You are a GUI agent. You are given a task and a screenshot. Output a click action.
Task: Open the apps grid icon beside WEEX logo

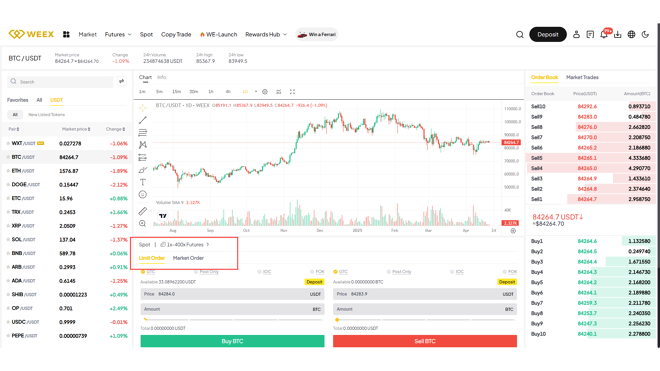[x=66, y=35]
